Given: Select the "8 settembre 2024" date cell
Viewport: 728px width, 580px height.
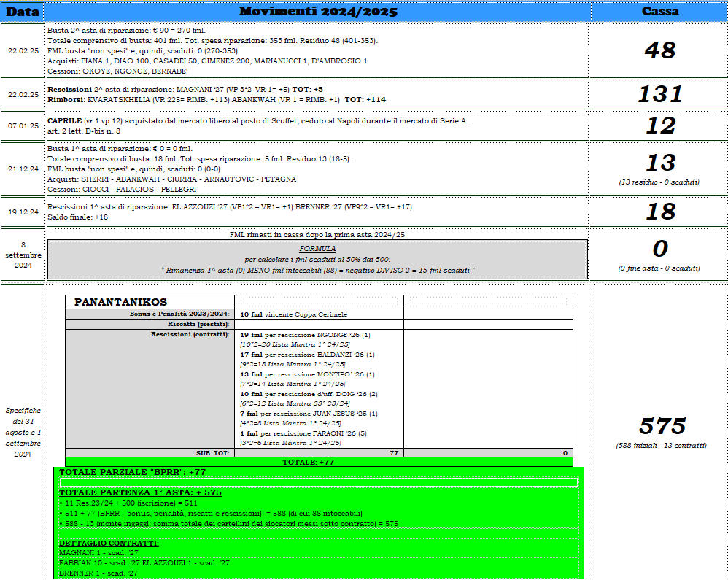Looking at the screenshot, I should [22, 255].
